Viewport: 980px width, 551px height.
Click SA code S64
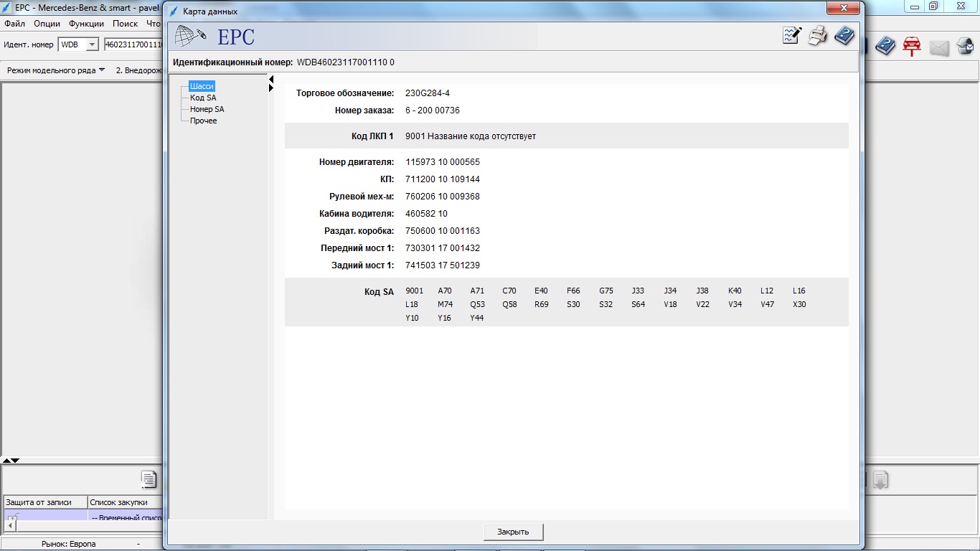point(639,304)
